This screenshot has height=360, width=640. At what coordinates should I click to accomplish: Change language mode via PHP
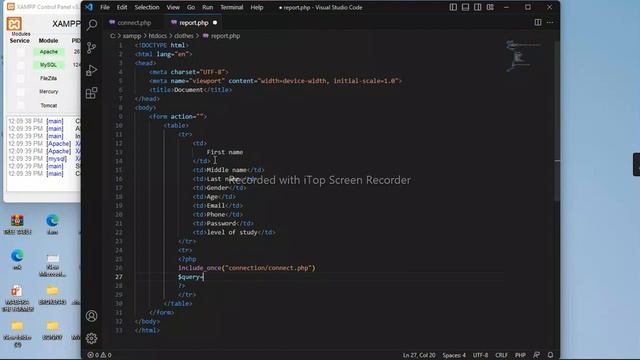click(520, 355)
